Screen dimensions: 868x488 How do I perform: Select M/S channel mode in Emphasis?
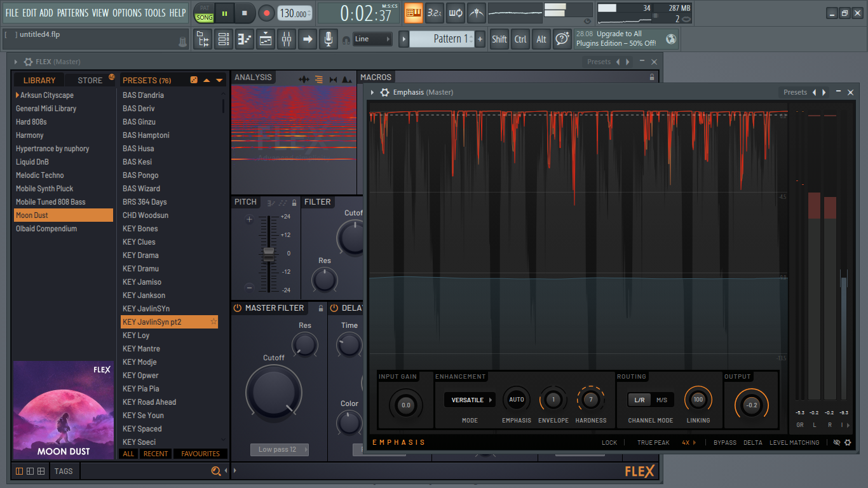662,400
